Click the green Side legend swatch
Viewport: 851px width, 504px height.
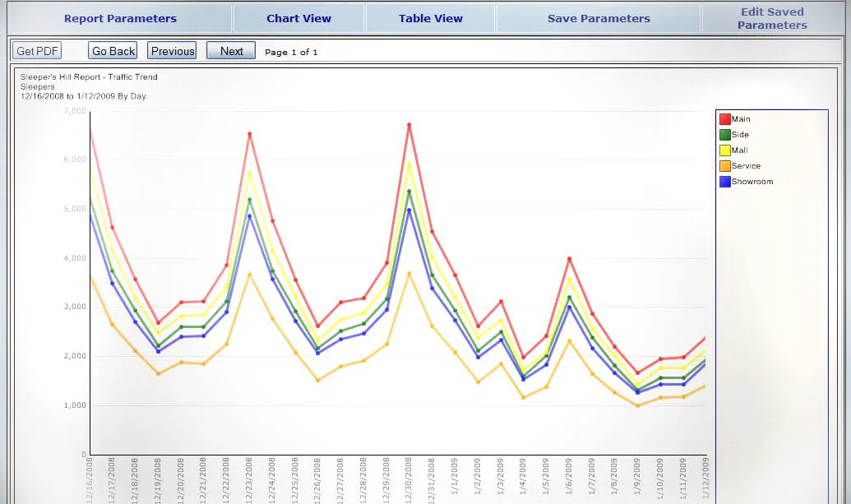[724, 135]
